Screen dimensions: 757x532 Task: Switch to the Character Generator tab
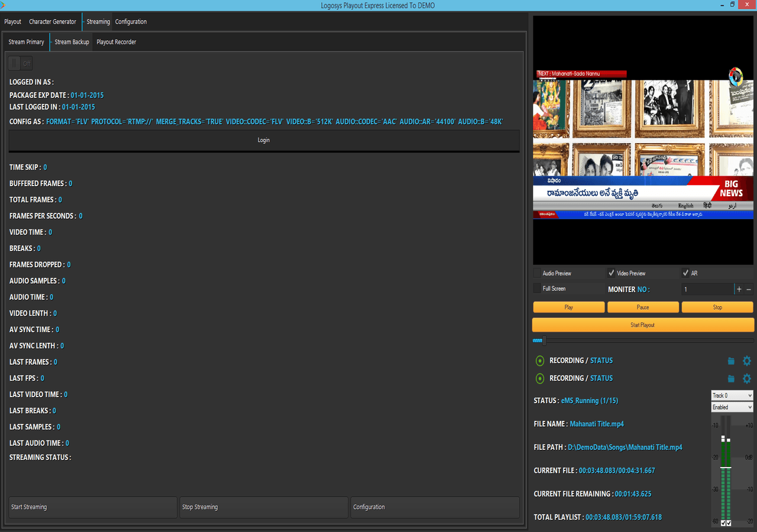pyautogui.click(x=53, y=22)
